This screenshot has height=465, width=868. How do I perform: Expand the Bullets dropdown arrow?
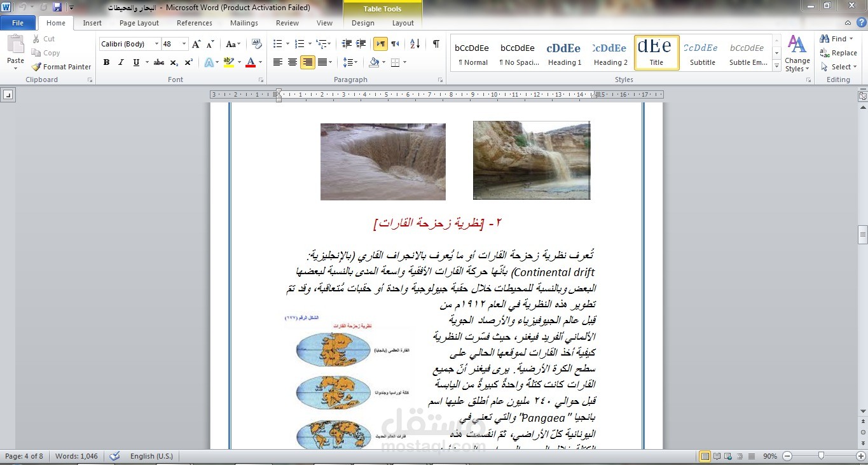[x=288, y=44]
